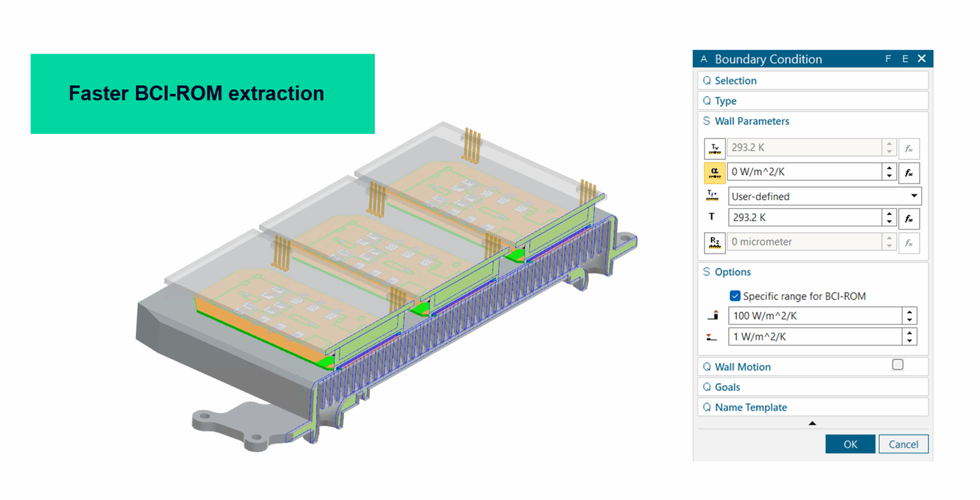
Task: Cancel the Boundary Condition dialog
Action: (x=903, y=445)
